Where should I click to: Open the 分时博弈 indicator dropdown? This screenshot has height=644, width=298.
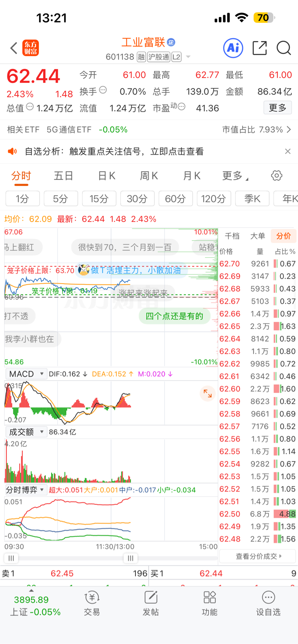pyautogui.click(x=26, y=490)
